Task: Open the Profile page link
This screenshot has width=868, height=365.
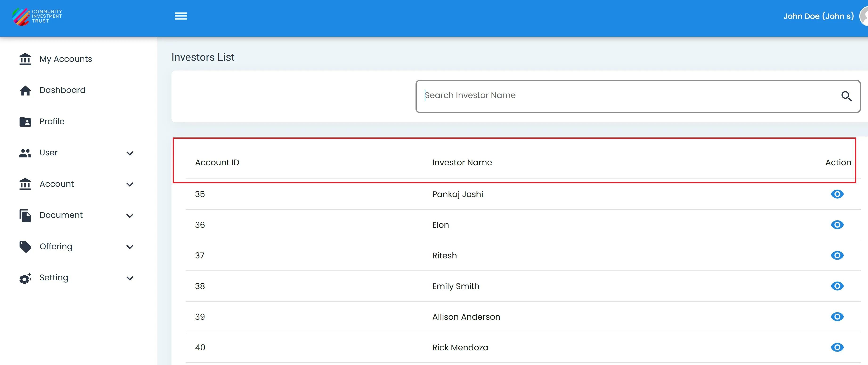Action: pos(52,121)
